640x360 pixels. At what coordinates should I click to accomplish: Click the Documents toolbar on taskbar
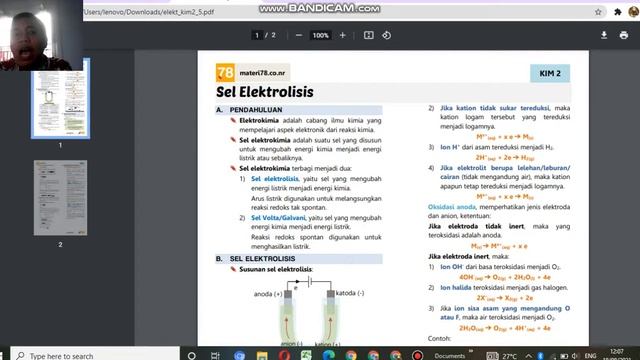[x=450, y=356]
